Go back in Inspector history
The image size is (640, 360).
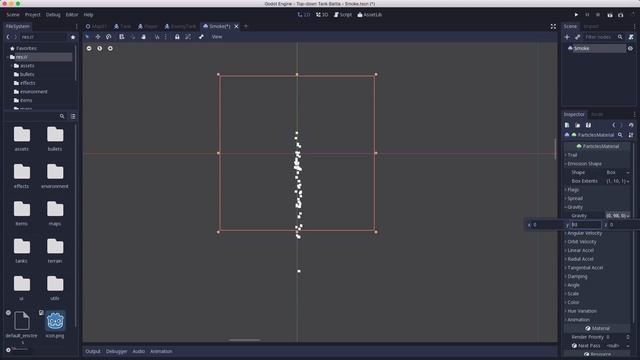[613, 125]
